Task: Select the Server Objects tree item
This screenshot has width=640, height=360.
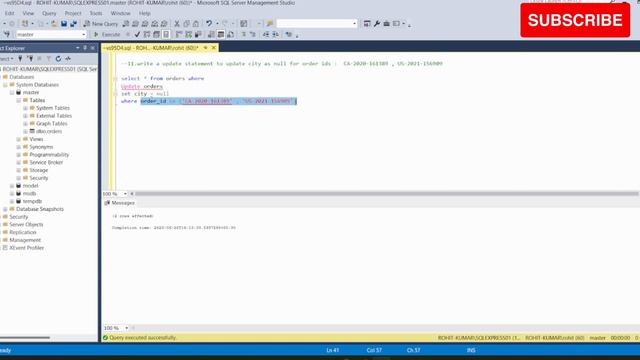Action: point(26,224)
